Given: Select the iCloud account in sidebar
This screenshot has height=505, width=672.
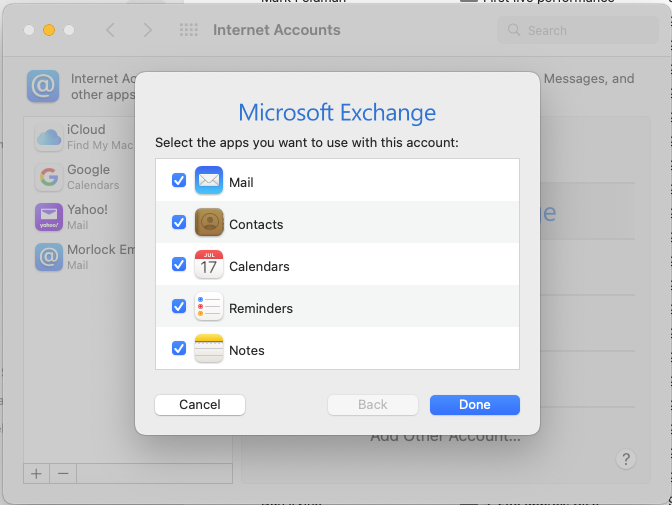Looking at the screenshot, I should pos(84,137).
